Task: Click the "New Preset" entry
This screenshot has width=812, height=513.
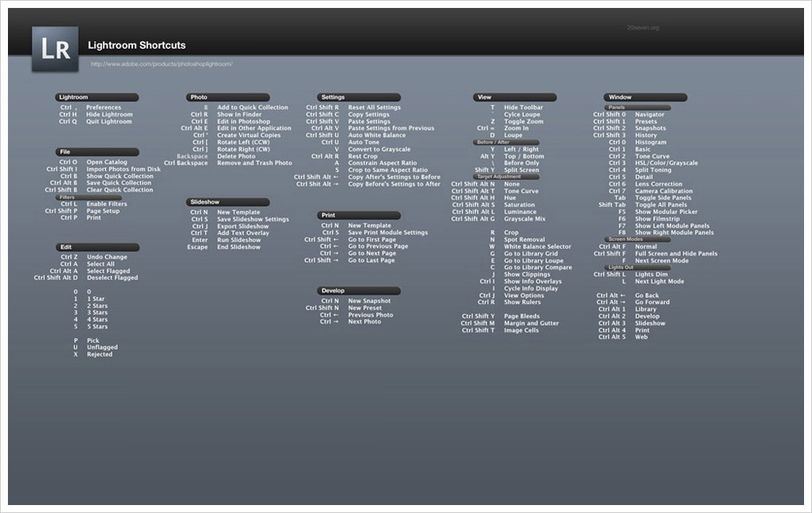Action: pos(365,309)
